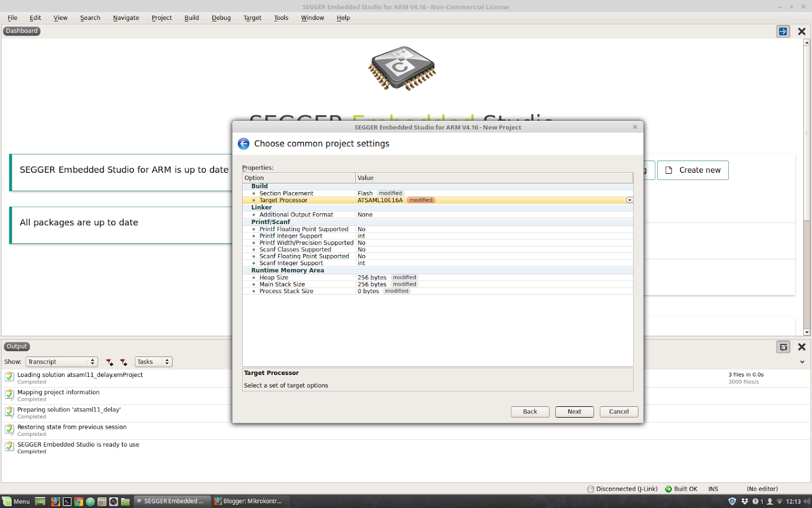Select Printf Floating Point Supported property
The height and width of the screenshot is (508, 812).
(x=438, y=230)
